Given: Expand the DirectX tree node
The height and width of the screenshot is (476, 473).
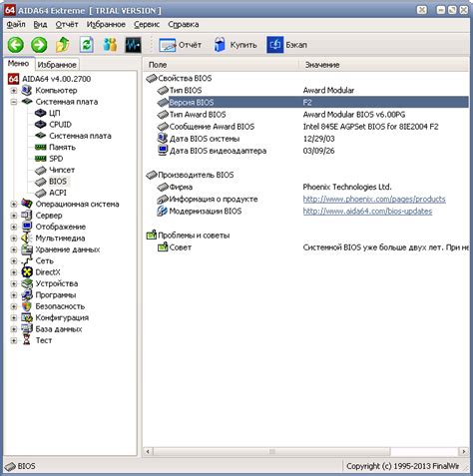Looking at the screenshot, I should (x=14, y=272).
